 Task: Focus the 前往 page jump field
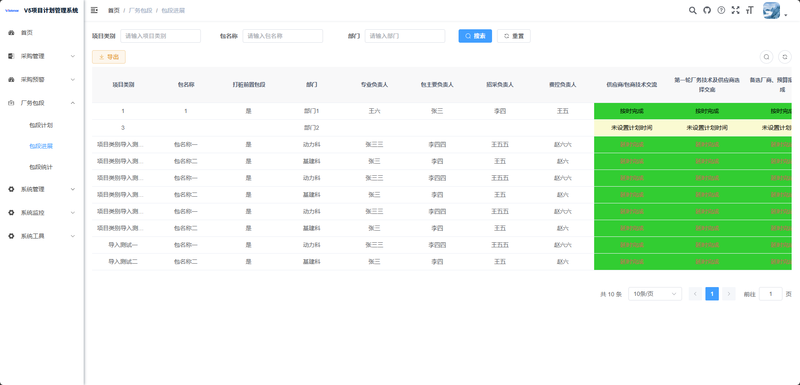click(x=771, y=294)
